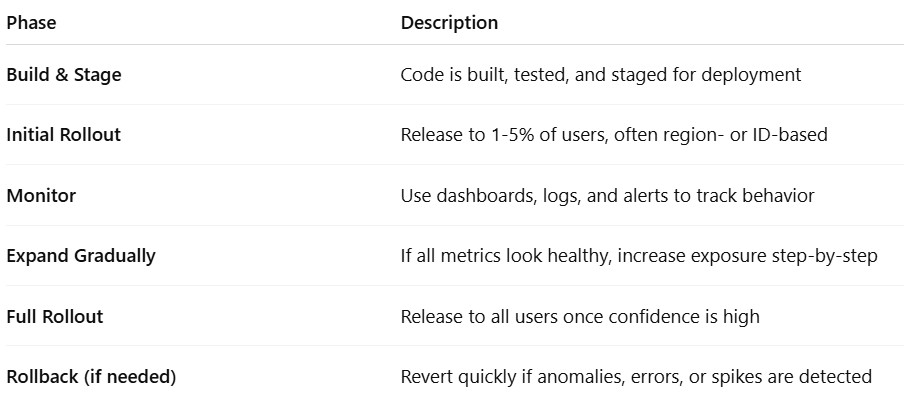904x398 pixels.
Task: Click the 'Release to 1-5% of users' description
Action: pyautogui.click(x=614, y=135)
